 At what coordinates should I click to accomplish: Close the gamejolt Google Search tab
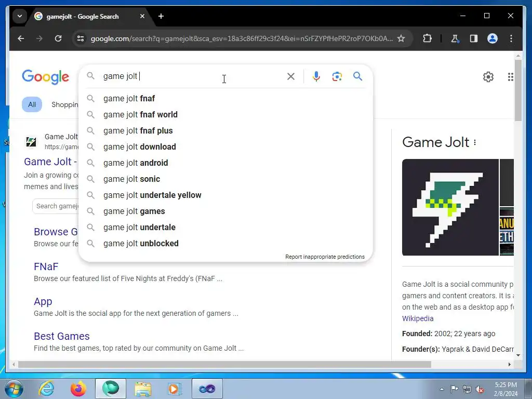(x=142, y=16)
